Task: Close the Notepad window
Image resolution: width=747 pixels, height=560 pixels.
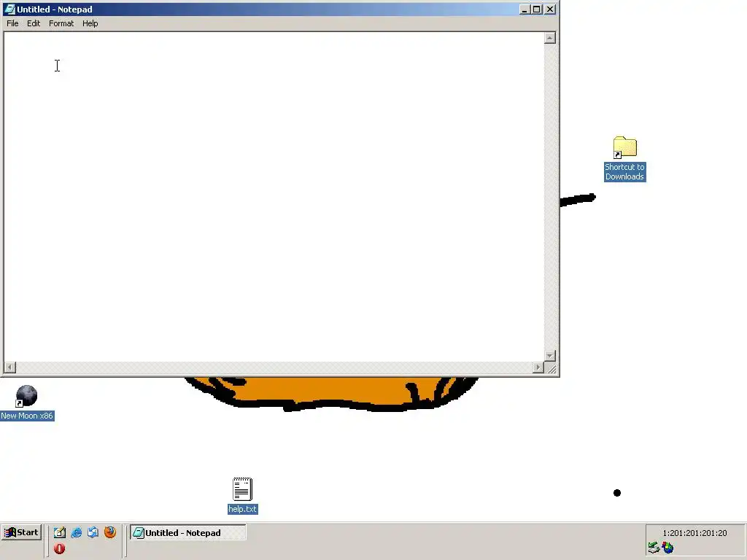Action: coord(550,9)
